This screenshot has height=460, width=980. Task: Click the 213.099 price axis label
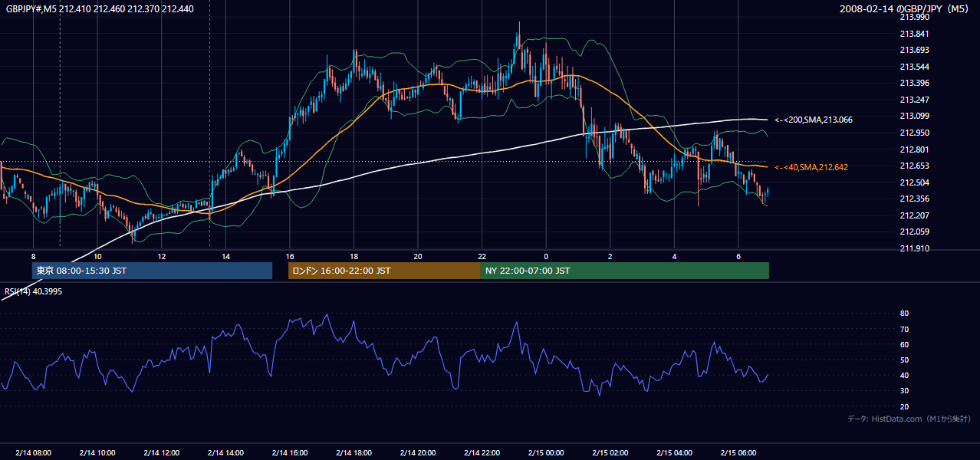[x=914, y=116]
